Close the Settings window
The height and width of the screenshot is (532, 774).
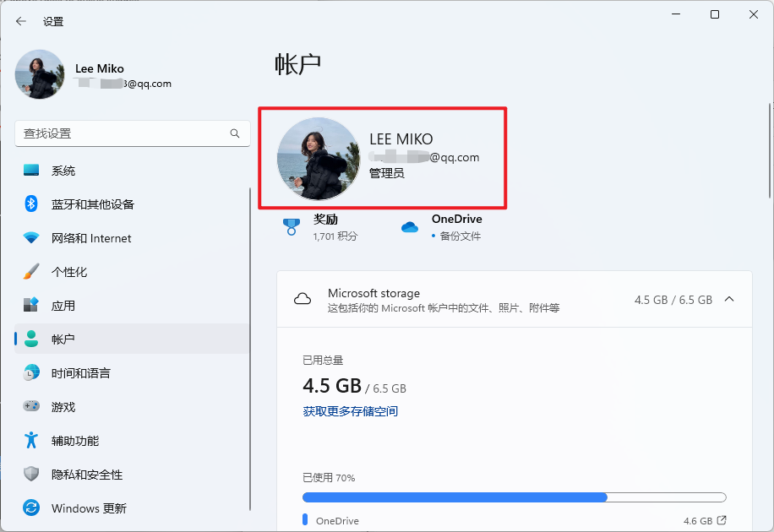coord(753,14)
